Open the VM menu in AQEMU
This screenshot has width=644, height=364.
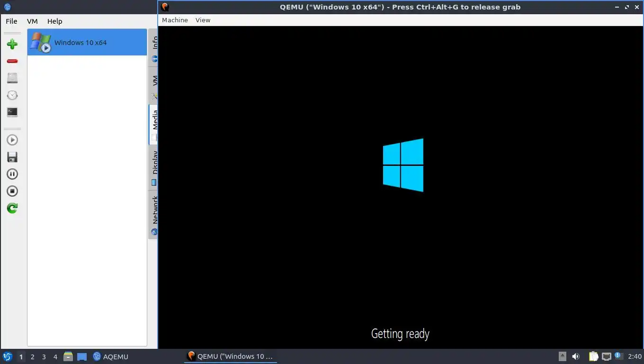32,21
